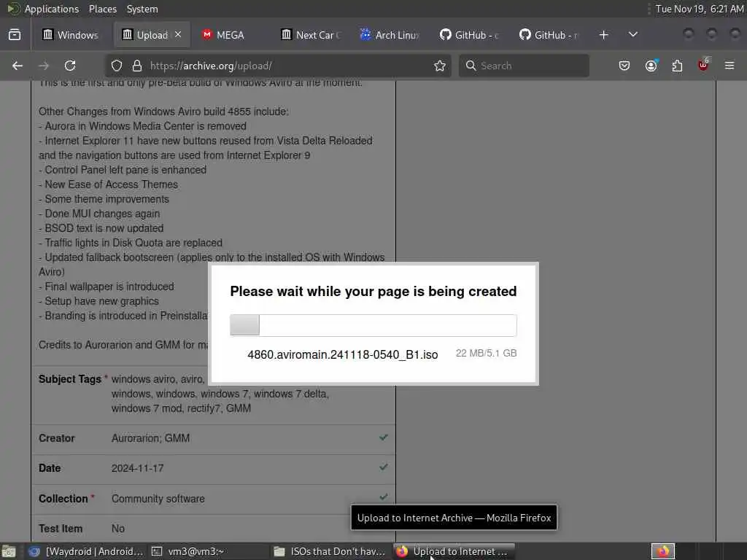Click the file name 4860.aviromain.241118-0540_B1.iso

pyautogui.click(x=343, y=355)
